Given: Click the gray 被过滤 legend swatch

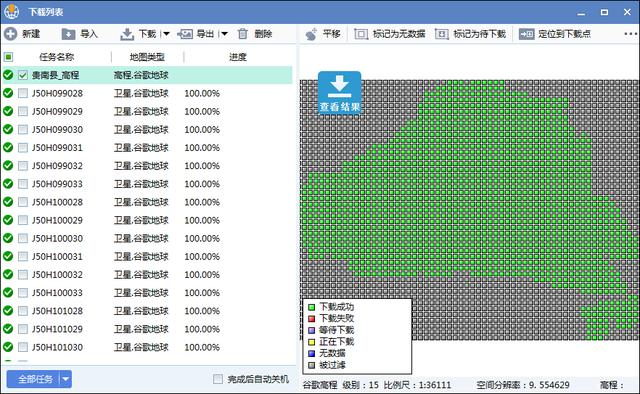Looking at the screenshot, I should 311,365.
